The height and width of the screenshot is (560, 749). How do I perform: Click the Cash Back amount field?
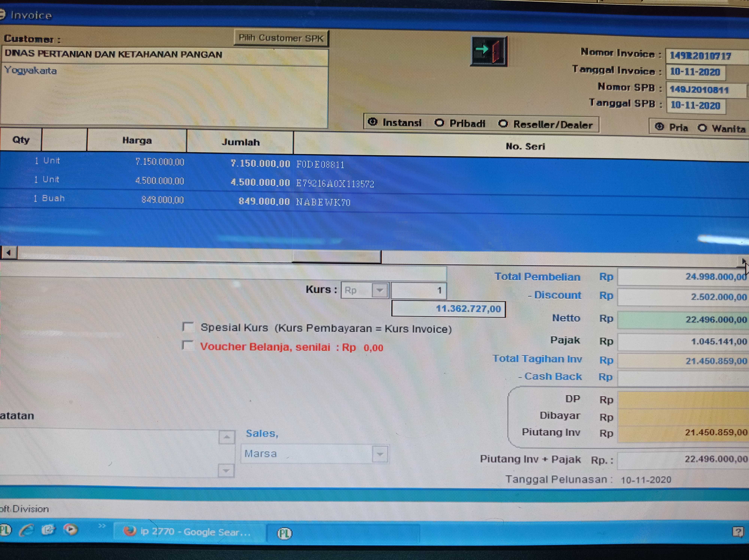(x=682, y=378)
